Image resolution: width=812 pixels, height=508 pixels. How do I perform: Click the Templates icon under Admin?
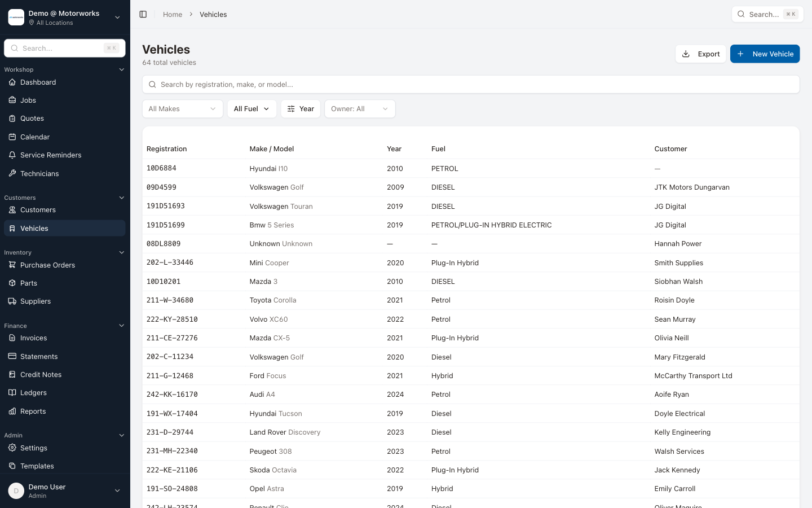pyautogui.click(x=12, y=466)
